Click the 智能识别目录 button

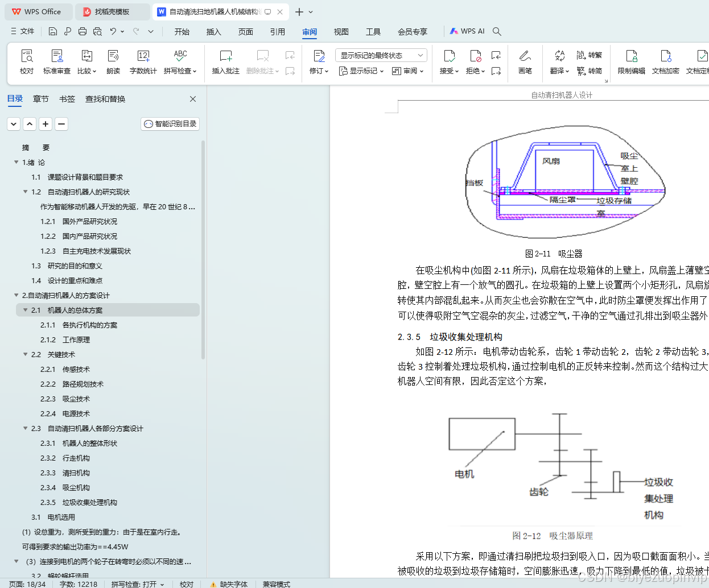click(x=170, y=124)
